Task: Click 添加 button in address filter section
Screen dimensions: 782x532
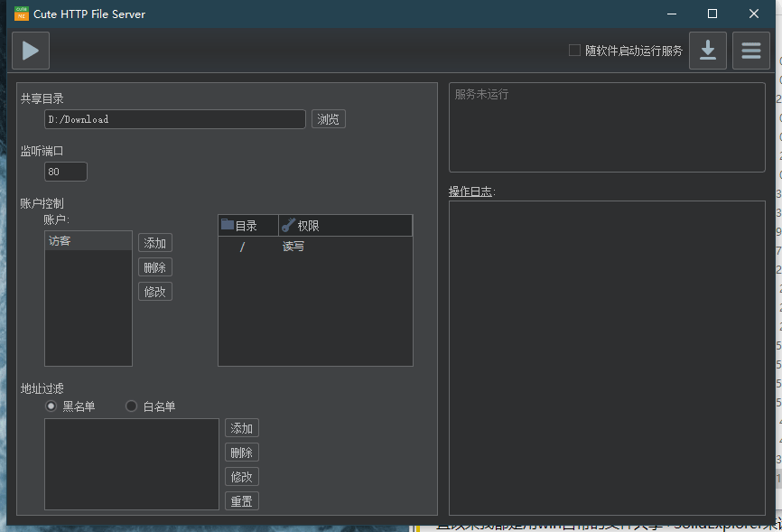Action: point(242,428)
